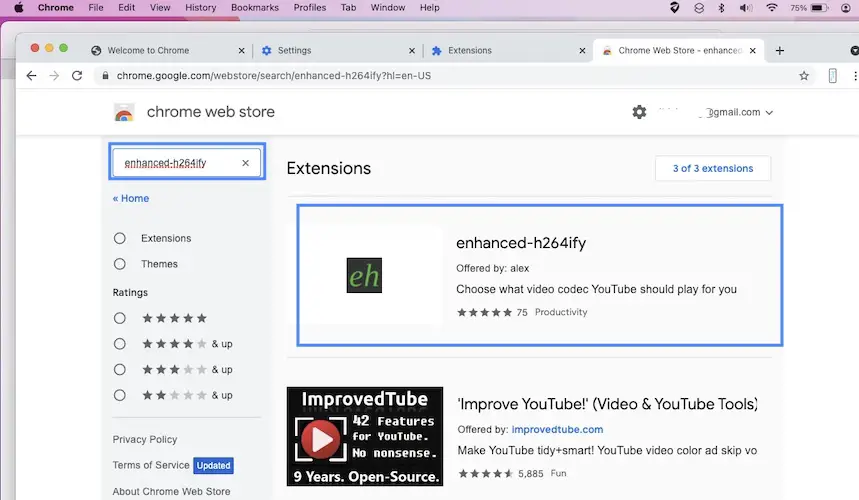Screen dimensions: 859x500
Task: Click the Wi-Fi status icon
Action: 771,8
